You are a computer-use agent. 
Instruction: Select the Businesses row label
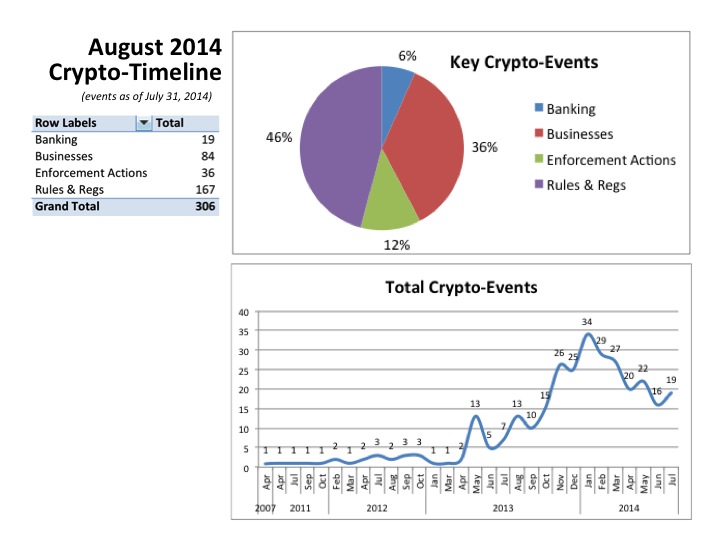(62, 157)
